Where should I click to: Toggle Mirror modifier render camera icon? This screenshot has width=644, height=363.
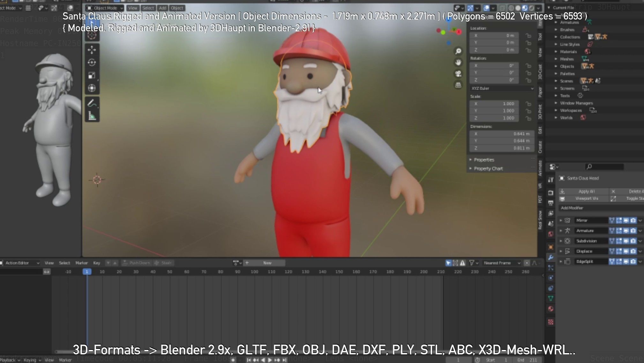(633, 220)
